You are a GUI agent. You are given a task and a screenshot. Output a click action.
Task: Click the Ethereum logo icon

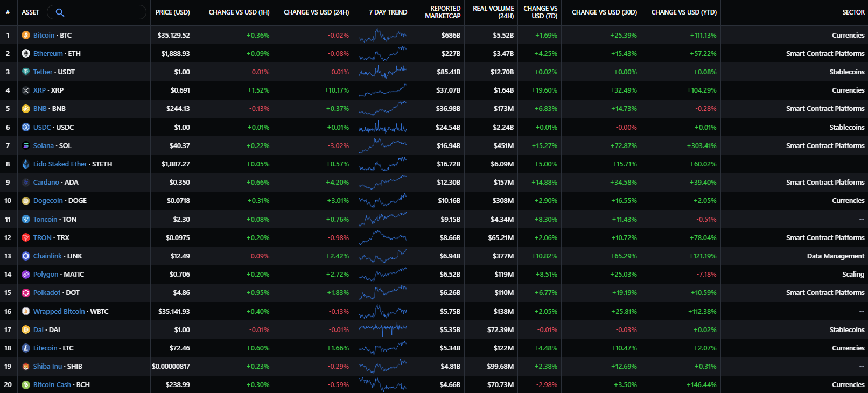pos(25,53)
